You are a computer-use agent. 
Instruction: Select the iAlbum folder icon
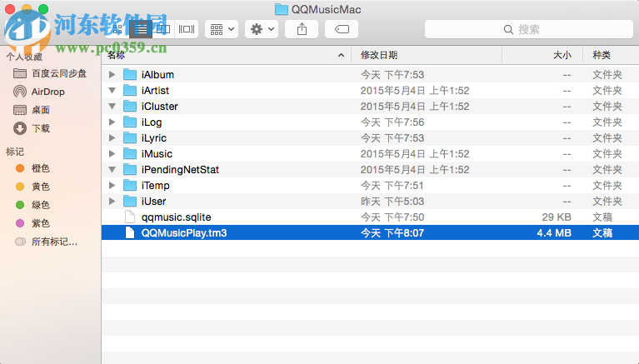pyautogui.click(x=130, y=75)
